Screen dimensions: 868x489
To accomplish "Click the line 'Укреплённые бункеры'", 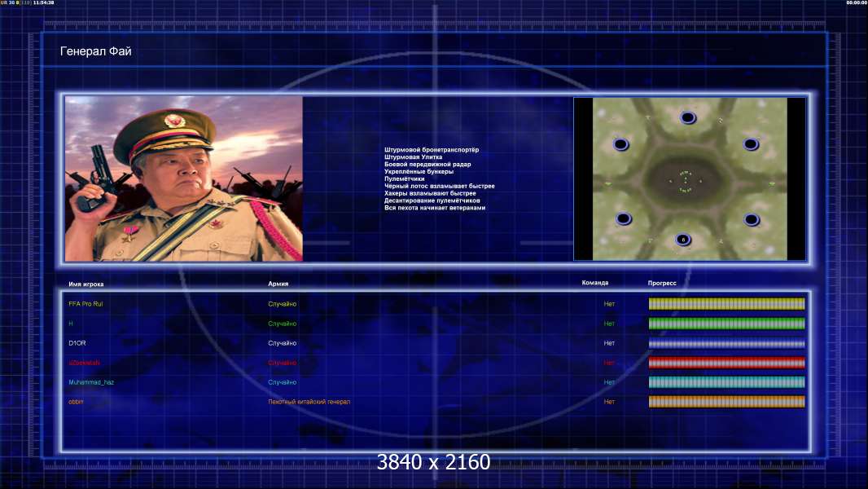I will pyautogui.click(x=419, y=171).
